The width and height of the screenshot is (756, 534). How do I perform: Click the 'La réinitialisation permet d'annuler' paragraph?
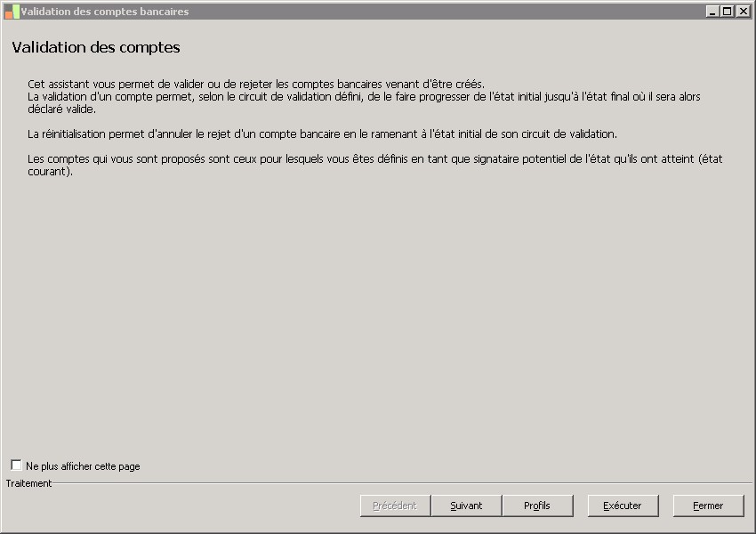tap(322, 134)
